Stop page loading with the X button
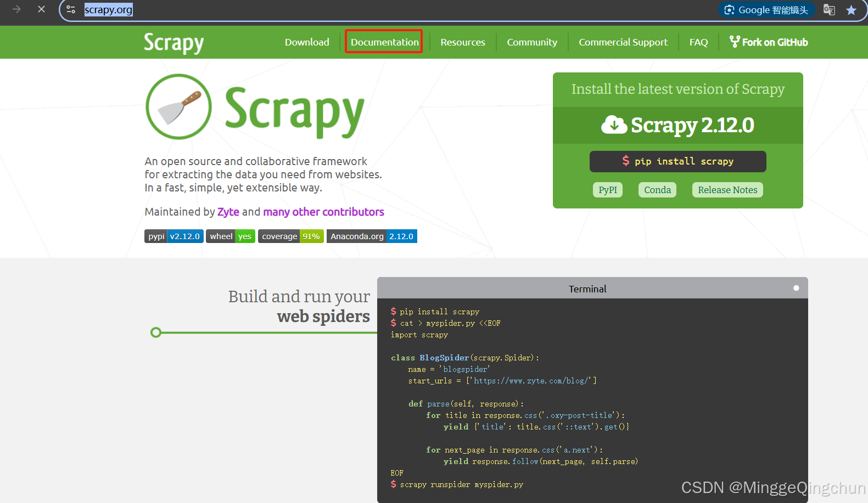The image size is (868, 503). (41, 9)
